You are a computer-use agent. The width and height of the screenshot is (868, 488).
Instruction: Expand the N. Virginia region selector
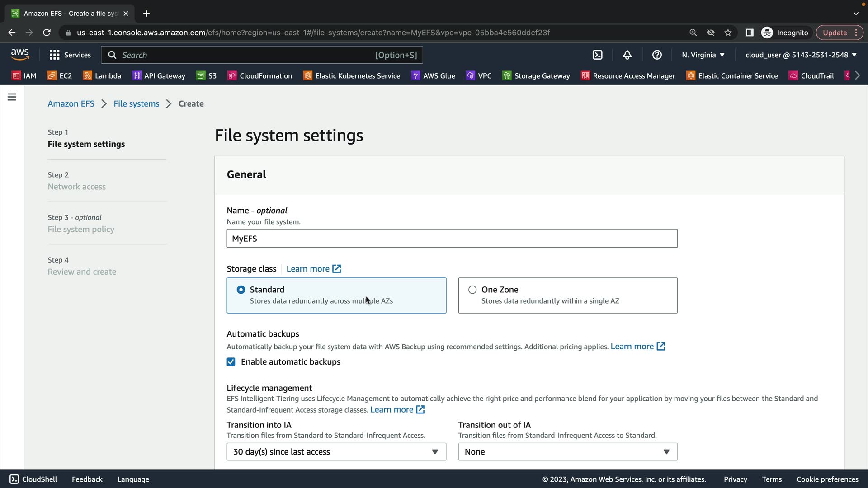point(703,55)
